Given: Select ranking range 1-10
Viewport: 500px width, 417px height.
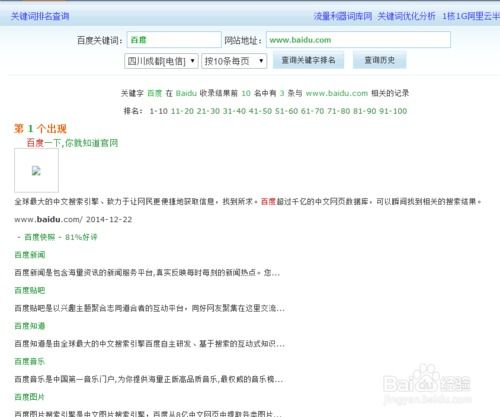Looking at the screenshot, I should pyautogui.click(x=158, y=111).
